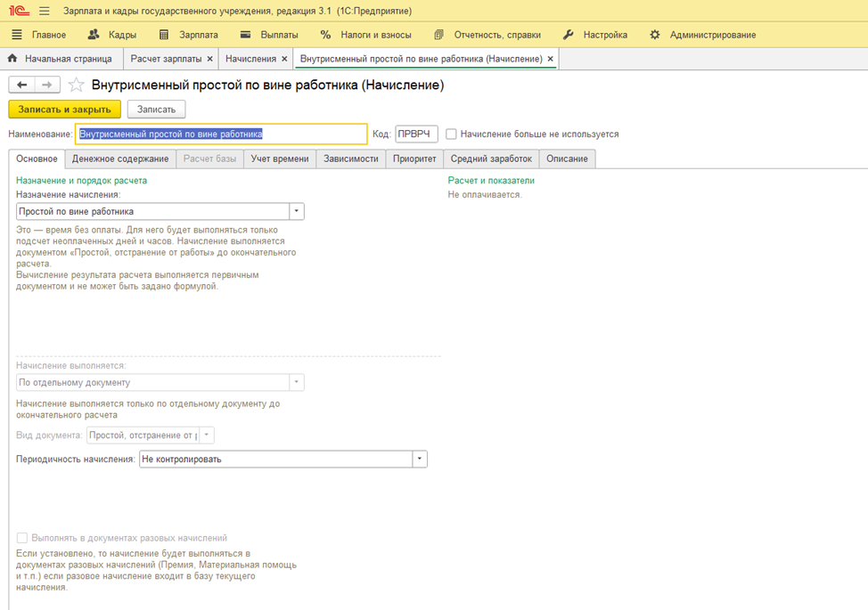The height and width of the screenshot is (610, 868).
Task: Click the По отдельному документу field
Action: click(152, 382)
